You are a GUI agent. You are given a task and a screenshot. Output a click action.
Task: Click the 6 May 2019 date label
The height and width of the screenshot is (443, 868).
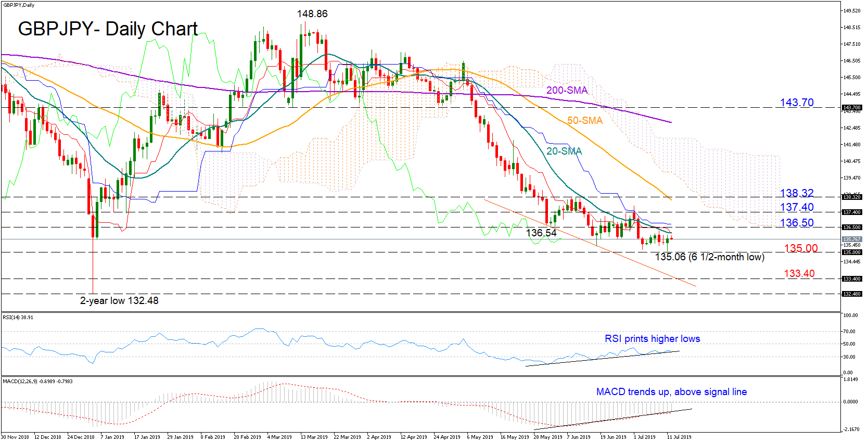tap(480, 437)
